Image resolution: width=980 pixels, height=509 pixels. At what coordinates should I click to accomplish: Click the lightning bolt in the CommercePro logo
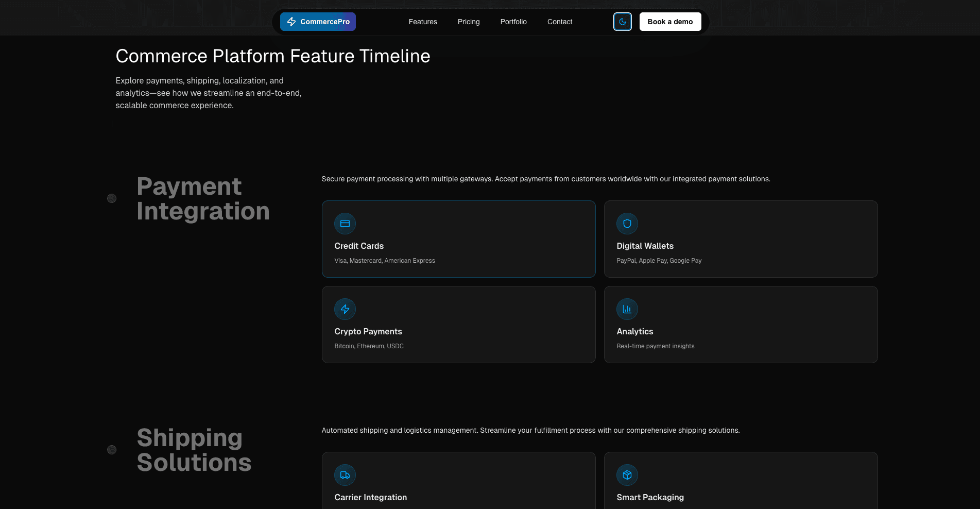tap(291, 22)
